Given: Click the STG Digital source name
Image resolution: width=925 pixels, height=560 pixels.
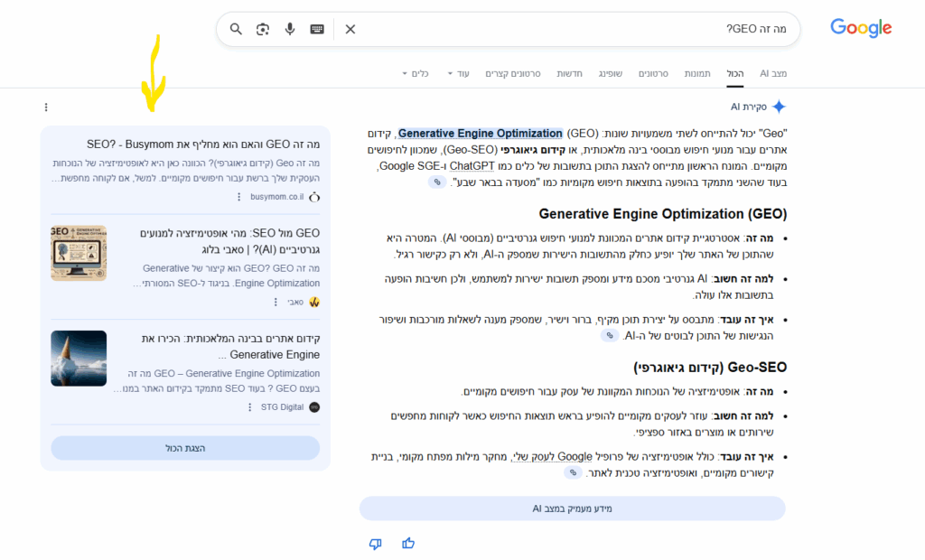Looking at the screenshot, I should coord(282,407).
